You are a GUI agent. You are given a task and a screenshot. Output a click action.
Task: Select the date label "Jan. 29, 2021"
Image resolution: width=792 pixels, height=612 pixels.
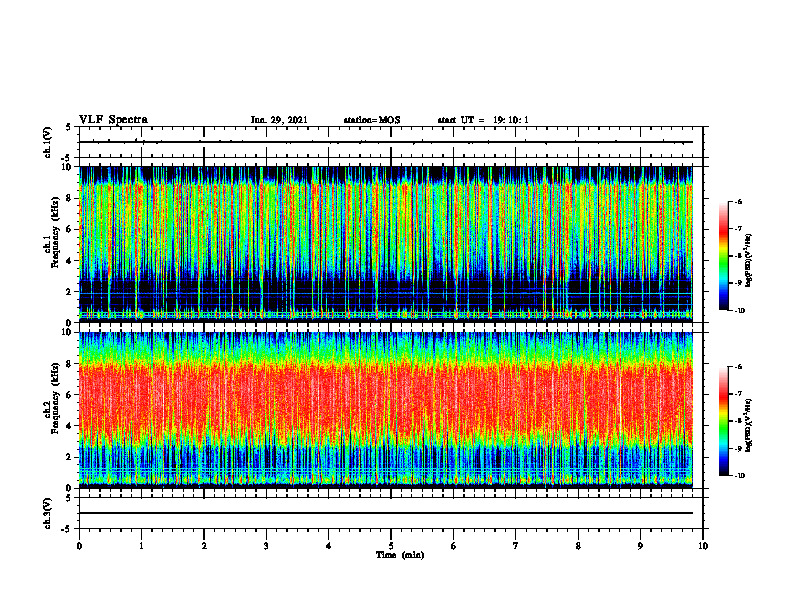coord(279,120)
